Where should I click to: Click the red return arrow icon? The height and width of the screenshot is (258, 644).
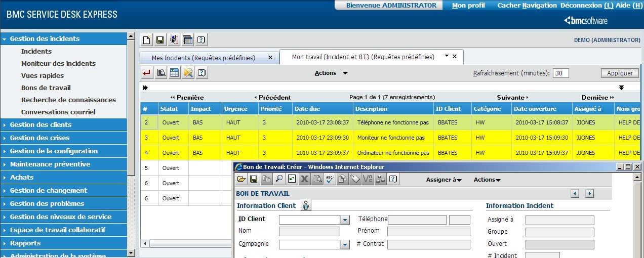pyautogui.click(x=147, y=73)
